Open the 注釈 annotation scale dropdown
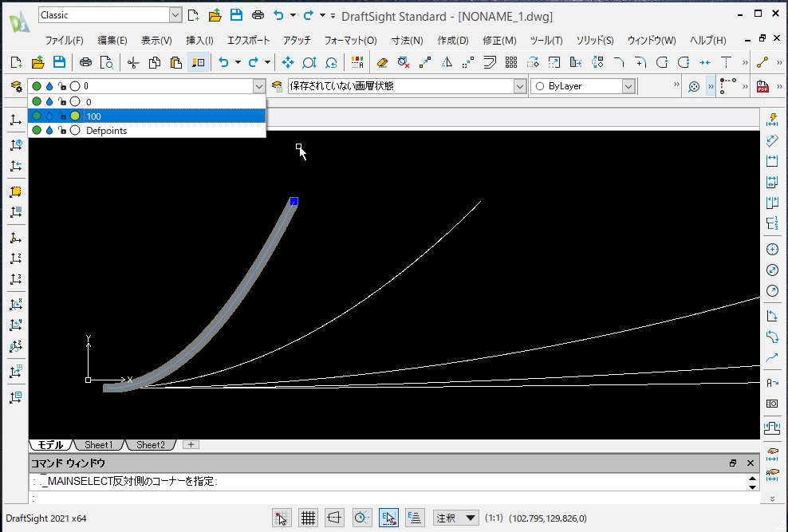Viewport: 788px width, 532px height. pos(456,518)
